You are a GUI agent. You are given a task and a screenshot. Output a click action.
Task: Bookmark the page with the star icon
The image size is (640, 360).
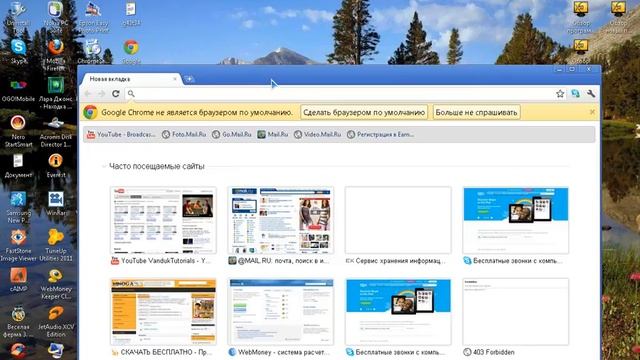coord(560,94)
